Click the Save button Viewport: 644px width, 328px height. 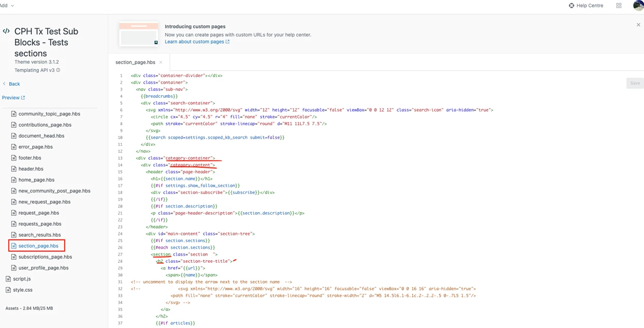tap(635, 83)
